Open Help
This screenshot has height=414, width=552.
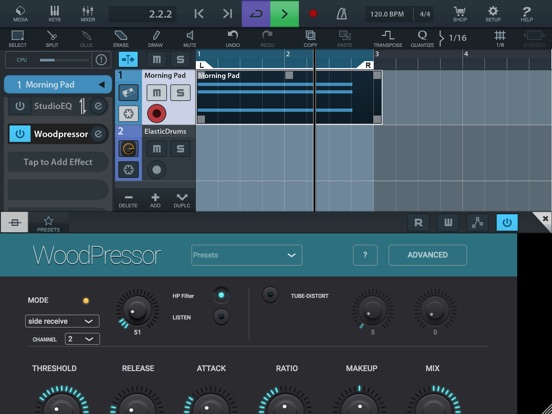click(x=527, y=14)
